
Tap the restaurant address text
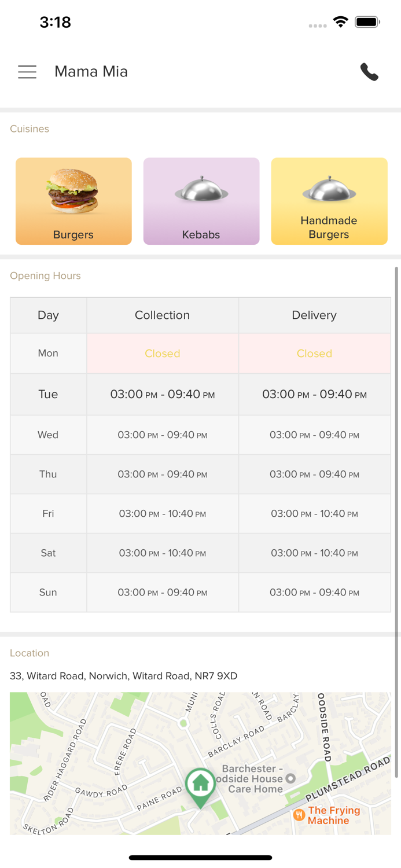pyautogui.click(x=123, y=676)
